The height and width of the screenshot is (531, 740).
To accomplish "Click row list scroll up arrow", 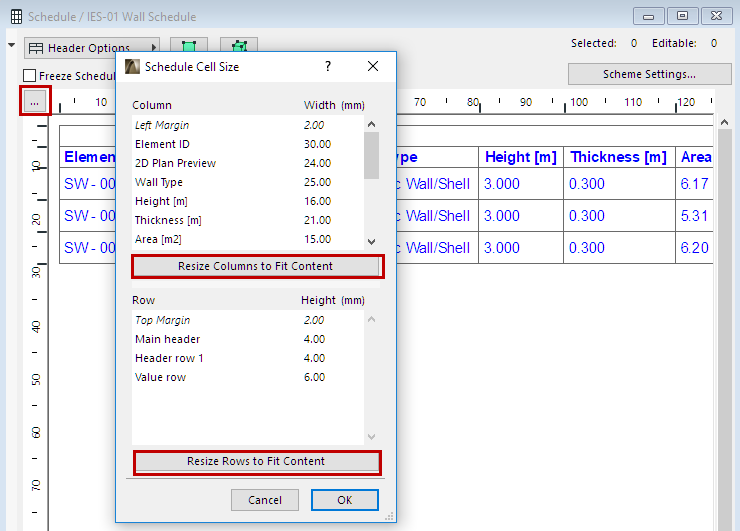I will coord(371,319).
